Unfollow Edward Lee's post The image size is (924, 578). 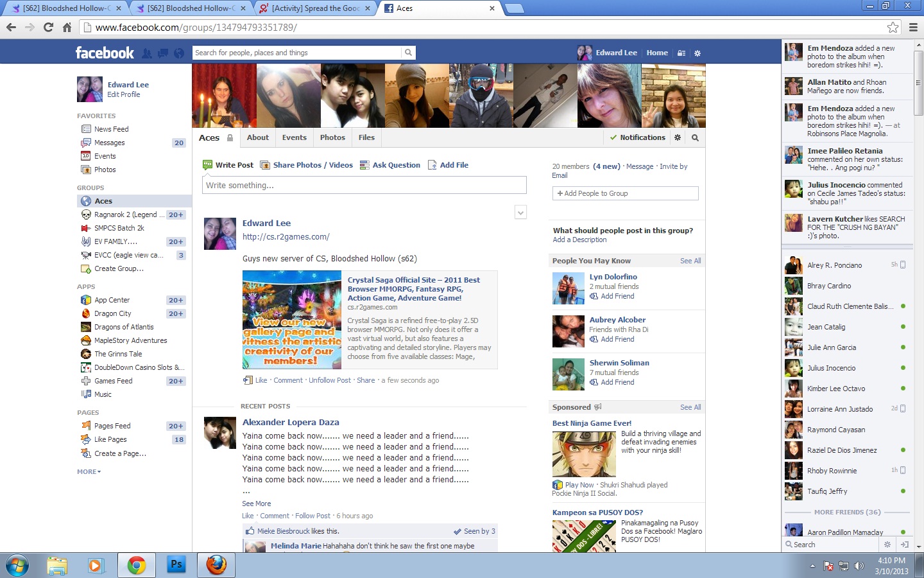click(x=329, y=380)
